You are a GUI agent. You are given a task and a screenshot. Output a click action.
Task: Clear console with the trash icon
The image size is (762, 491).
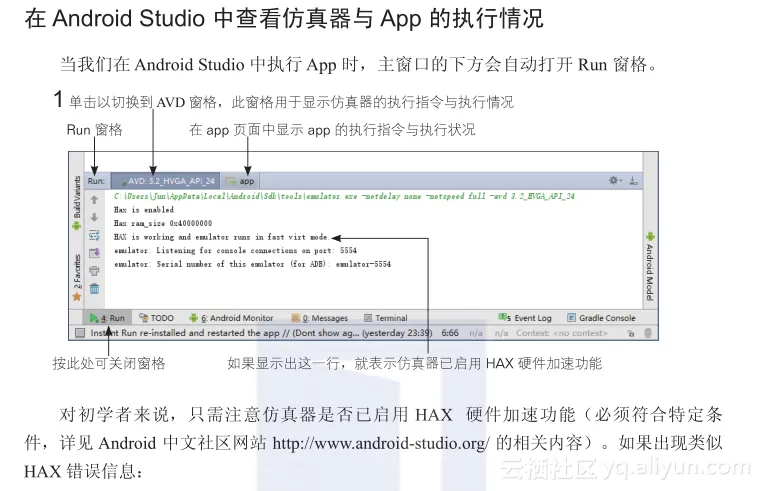(94, 288)
